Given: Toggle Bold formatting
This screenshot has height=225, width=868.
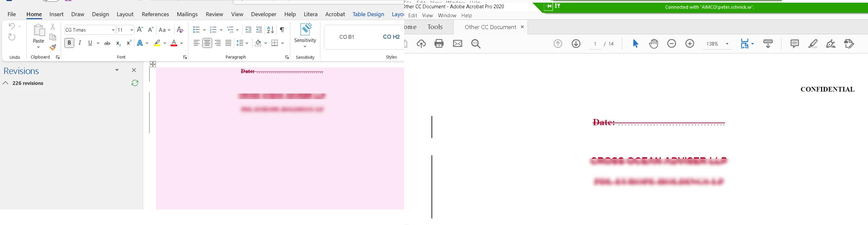Looking at the screenshot, I should pyautogui.click(x=69, y=43).
